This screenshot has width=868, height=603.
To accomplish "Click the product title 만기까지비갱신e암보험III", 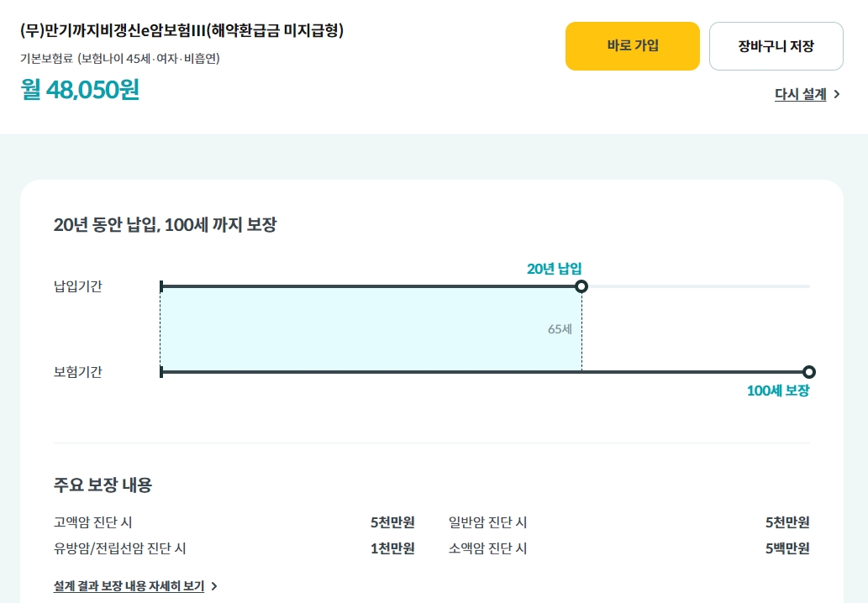I will click(x=181, y=30).
